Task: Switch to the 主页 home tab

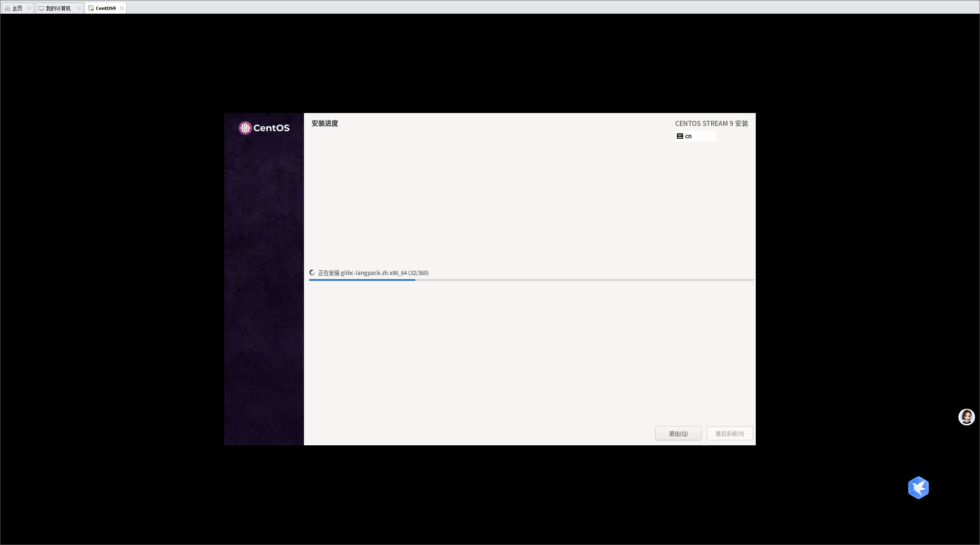Action: pos(17,8)
